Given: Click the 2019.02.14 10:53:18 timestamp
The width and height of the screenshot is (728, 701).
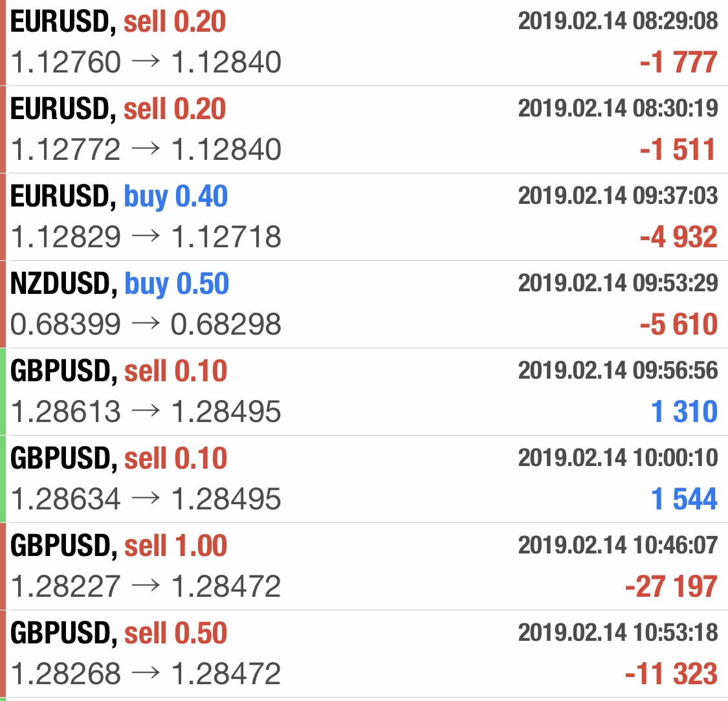Looking at the screenshot, I should tap(618, 632).
